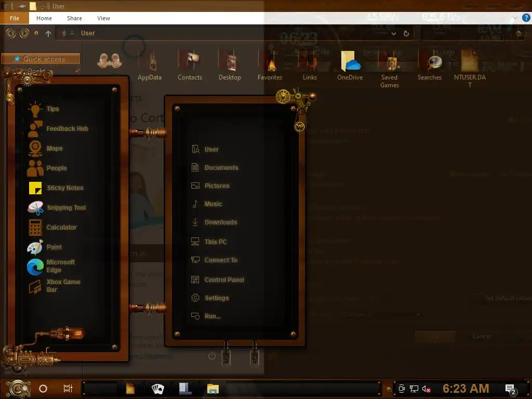Open Downloads from start menu
The height and width of the screenshot is (399, 532).
click(215, 222)
